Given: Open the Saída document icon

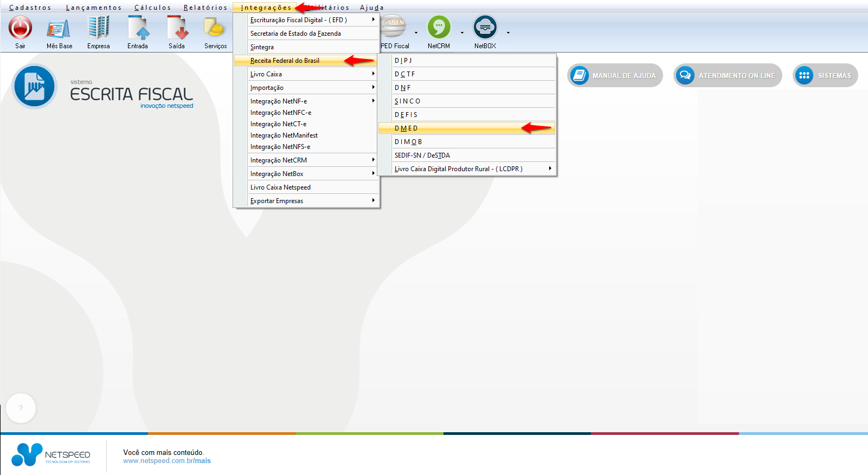Looking at the screenshot, I should [177, 28].
